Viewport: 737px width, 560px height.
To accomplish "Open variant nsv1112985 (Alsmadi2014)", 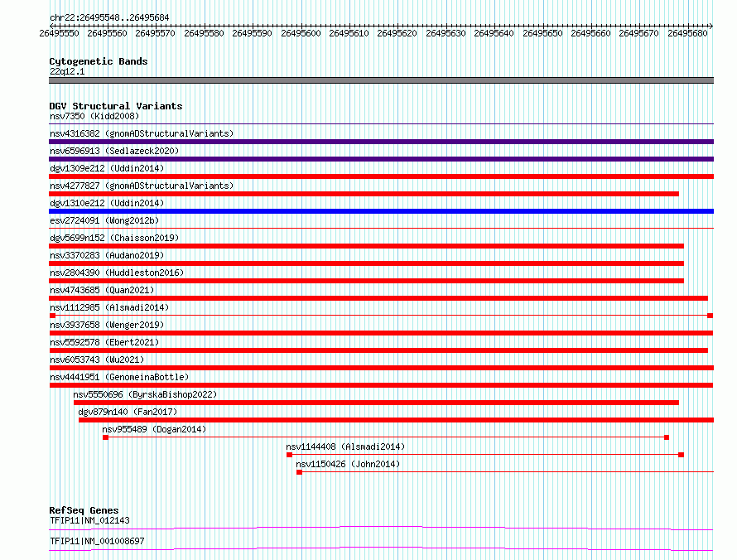I will pos(109,307).
